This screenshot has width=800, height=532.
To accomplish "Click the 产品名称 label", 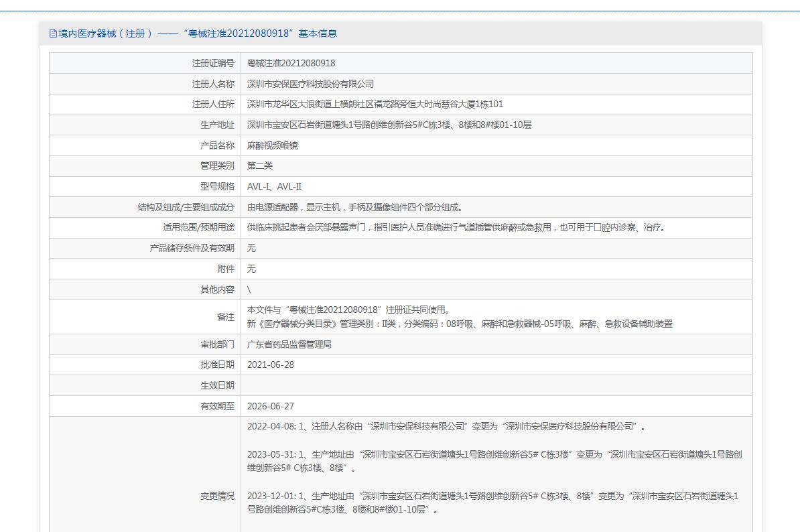I will pos(217,145).
